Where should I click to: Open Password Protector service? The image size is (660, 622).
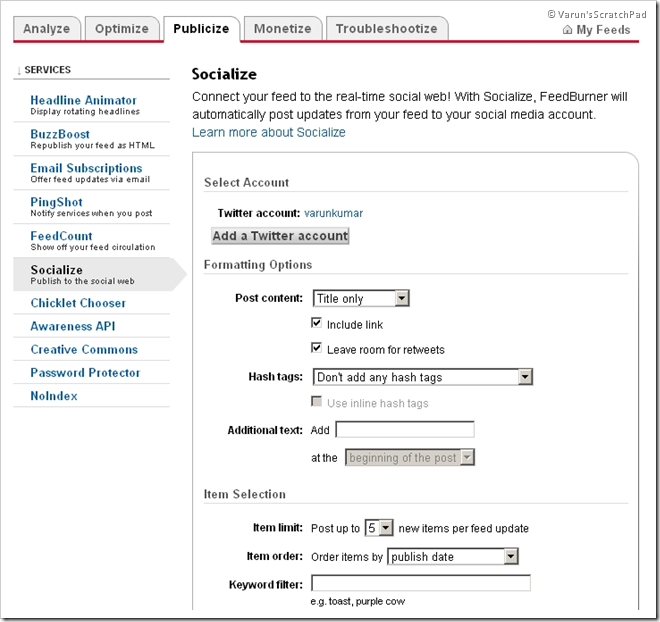point(85,372)
